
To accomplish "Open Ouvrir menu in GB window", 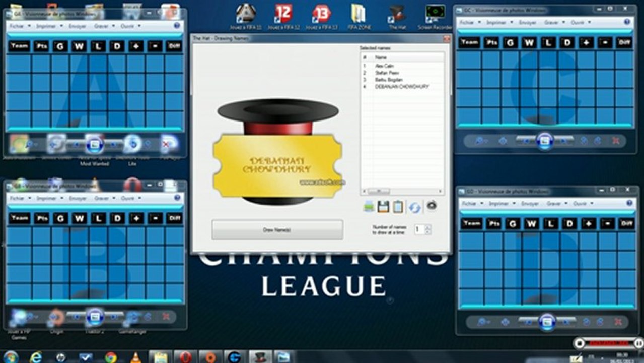I will [x=130, y=199].
